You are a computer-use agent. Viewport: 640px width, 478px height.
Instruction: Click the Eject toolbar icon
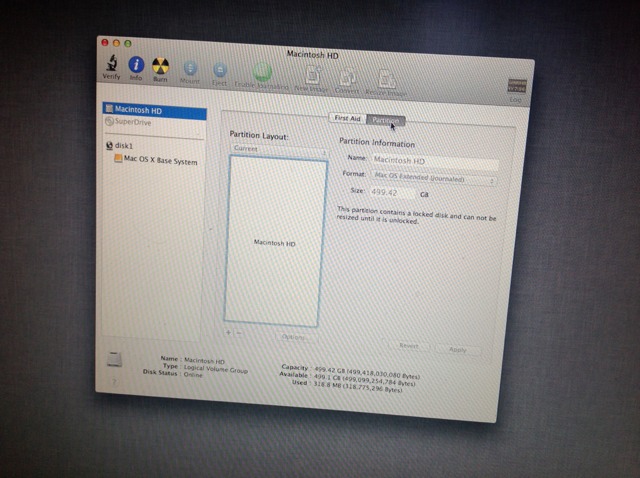click(220, 70)
